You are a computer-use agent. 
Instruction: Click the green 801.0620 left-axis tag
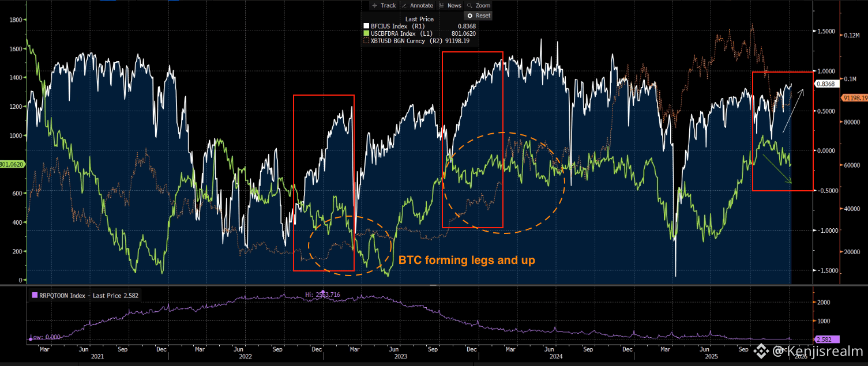click(10, 164)
